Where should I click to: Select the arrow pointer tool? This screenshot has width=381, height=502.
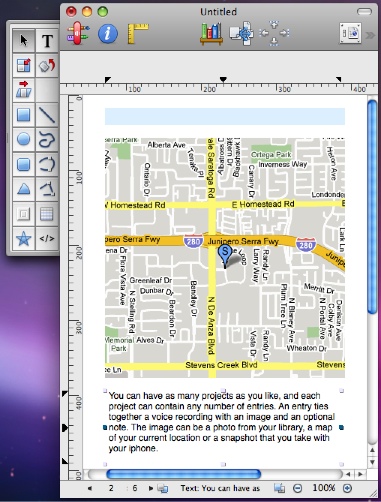pos(24,40)
